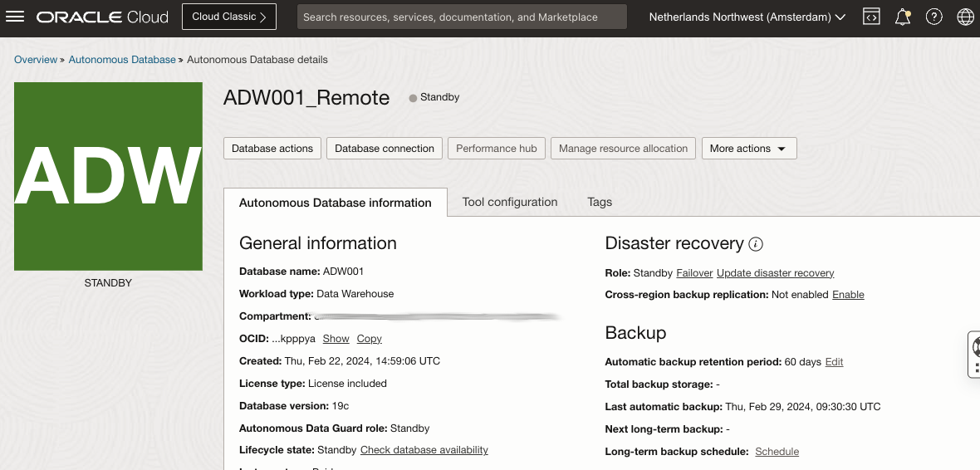Click the ADW001_Remote database title
This screenshot has height=470, width=980.
coord(306,97)
